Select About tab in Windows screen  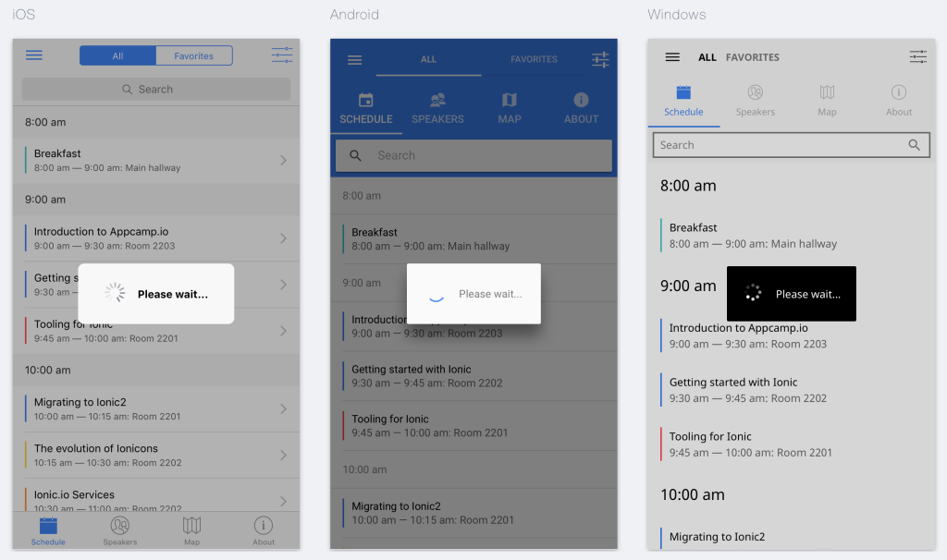point(899,102)
